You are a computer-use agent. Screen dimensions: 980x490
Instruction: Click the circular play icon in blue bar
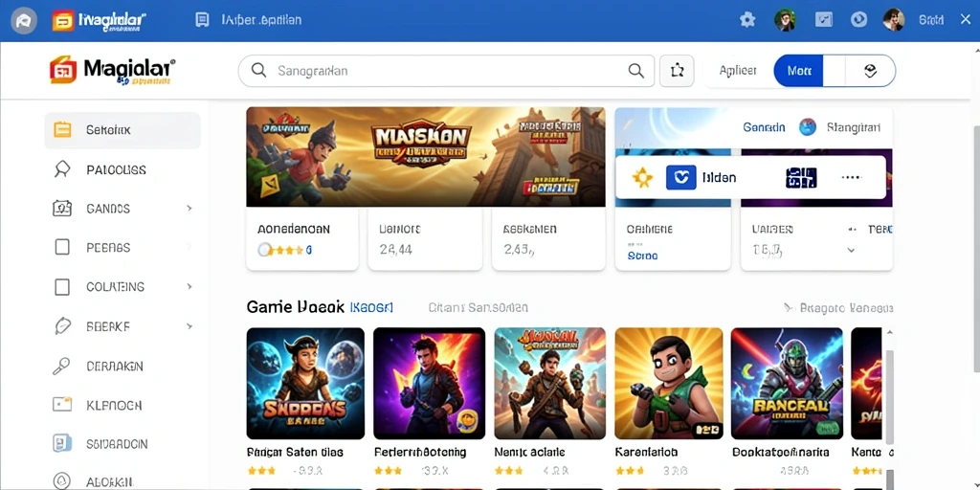coord(859,20)
